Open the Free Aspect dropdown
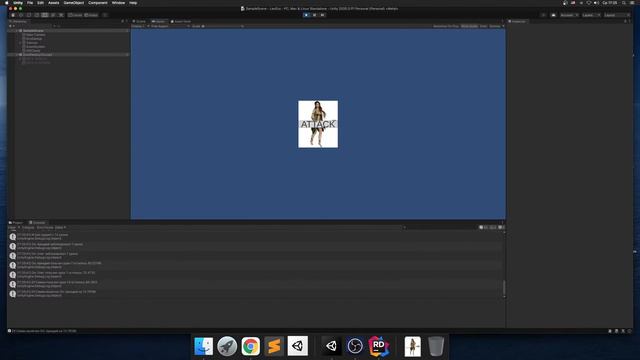 pos(169,26)
